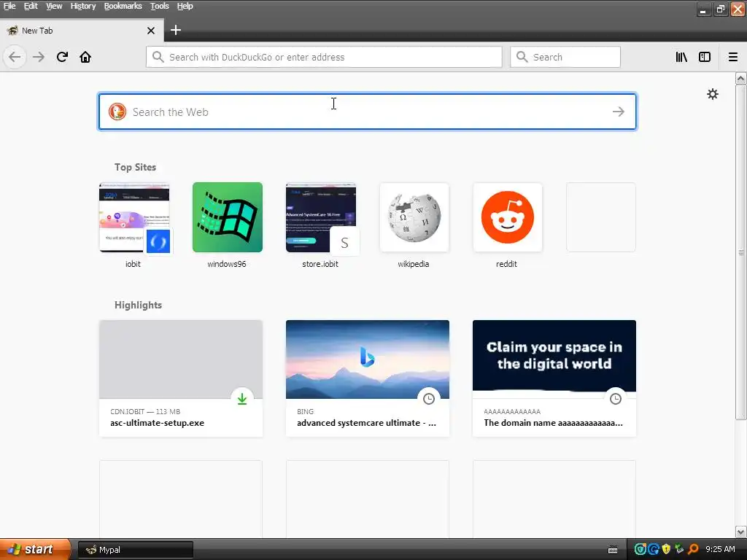Minimize the browser window

coord(703,9)
